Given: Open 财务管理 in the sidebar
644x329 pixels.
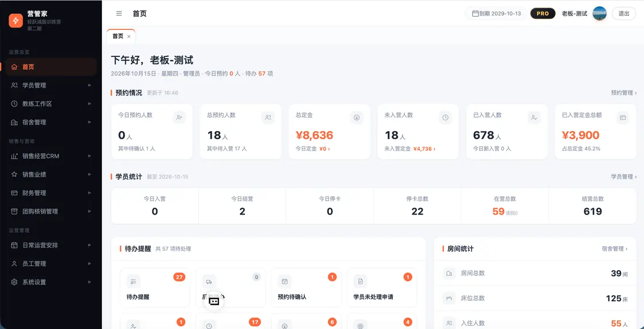Looking at the screenshot, I should (51, 193).
